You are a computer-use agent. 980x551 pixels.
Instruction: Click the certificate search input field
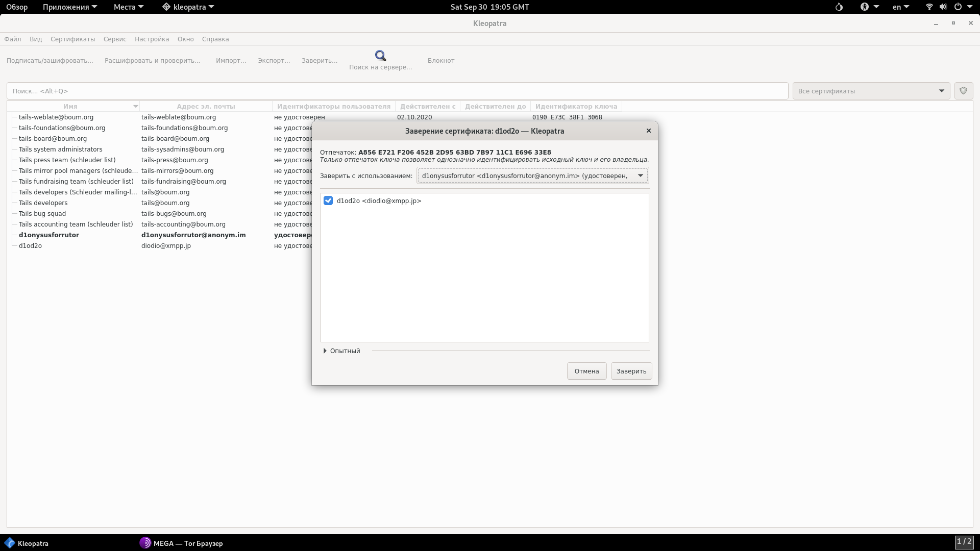pyautogui.click(x=397, y=91)
